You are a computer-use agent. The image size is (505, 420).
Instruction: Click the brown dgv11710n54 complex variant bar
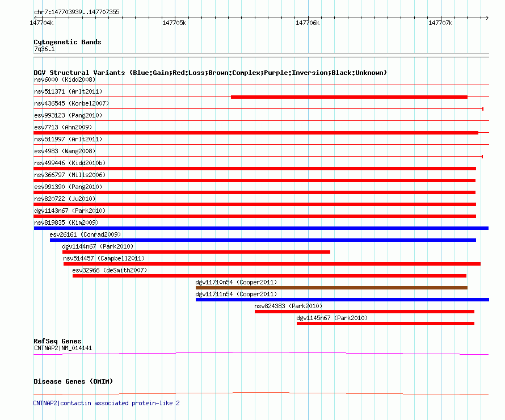[331, 288]
